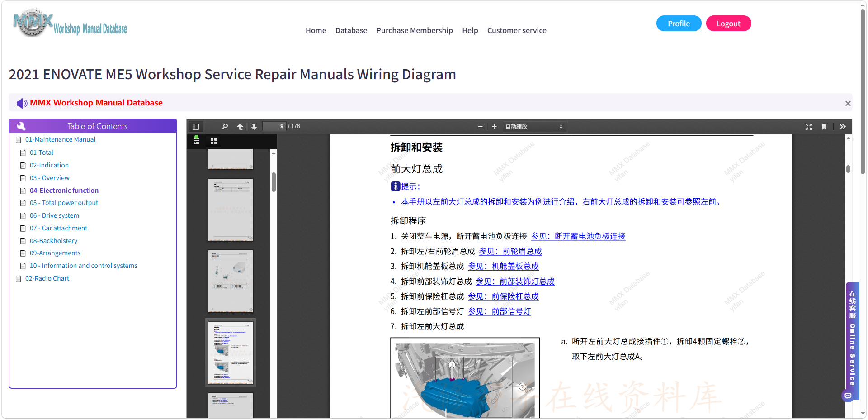
Task: Open the Purchase Membership menu item
Action: (415, 30)
